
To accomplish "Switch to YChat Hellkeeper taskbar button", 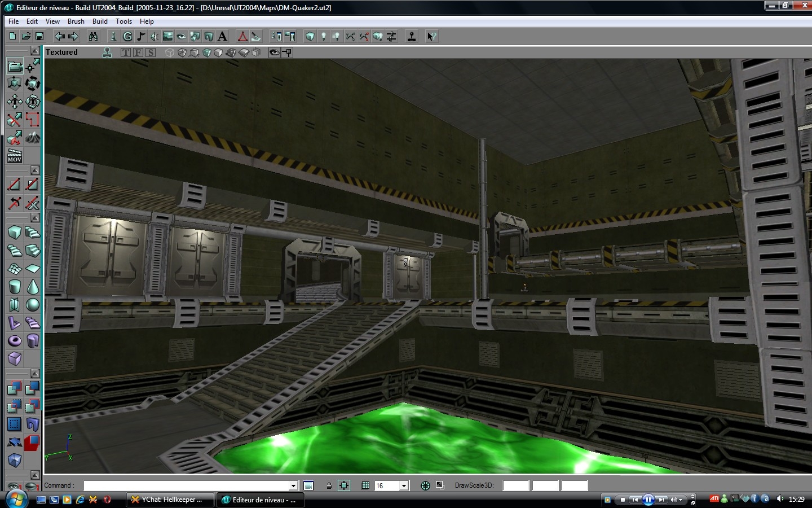I will pyautogui.click(x=169, y=500).
